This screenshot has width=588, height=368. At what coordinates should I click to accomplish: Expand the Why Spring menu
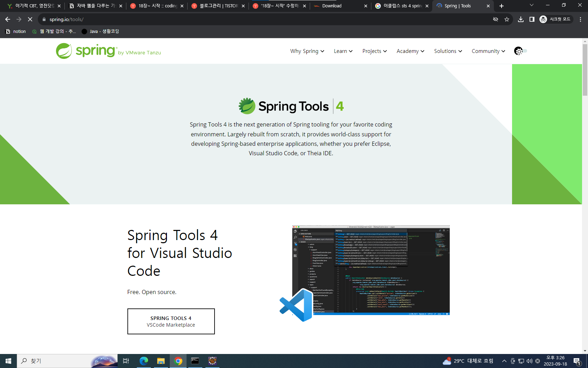(x=307, y=51)
